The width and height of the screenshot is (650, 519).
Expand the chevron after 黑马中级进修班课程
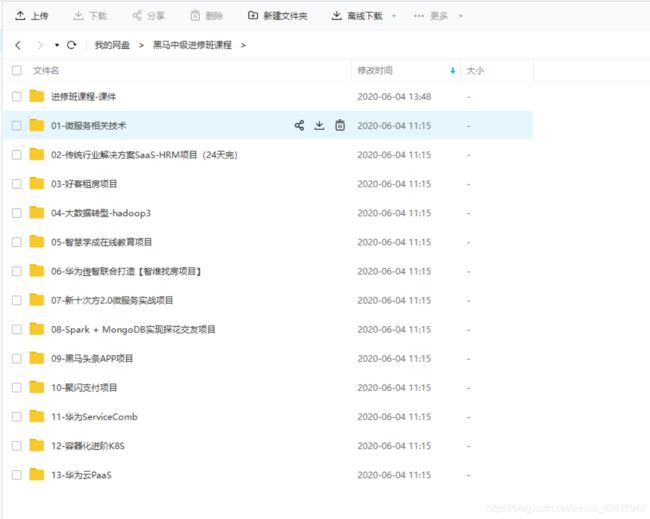(243, 45)
